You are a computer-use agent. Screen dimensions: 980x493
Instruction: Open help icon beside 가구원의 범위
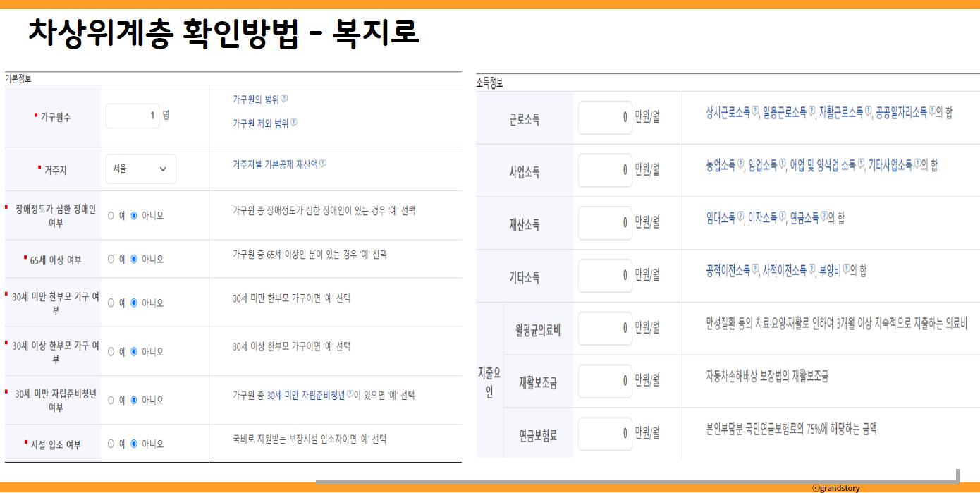click(284, 99)
